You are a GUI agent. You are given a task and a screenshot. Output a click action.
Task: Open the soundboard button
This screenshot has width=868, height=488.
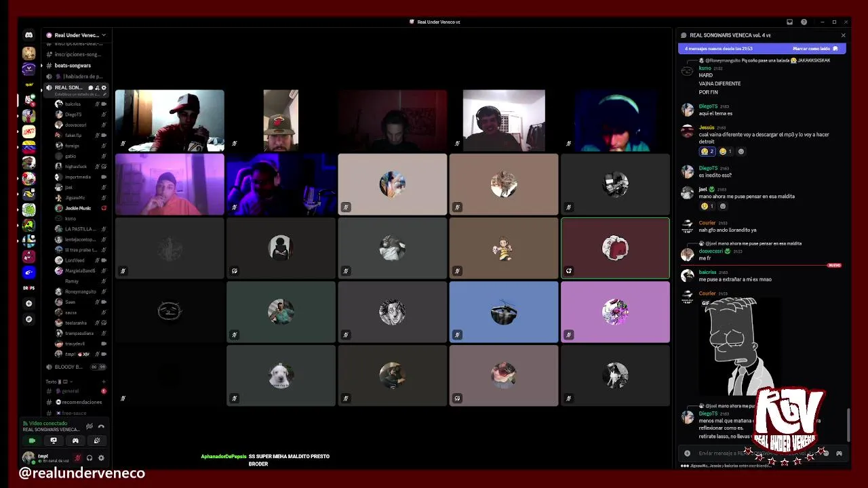point(97,441)
